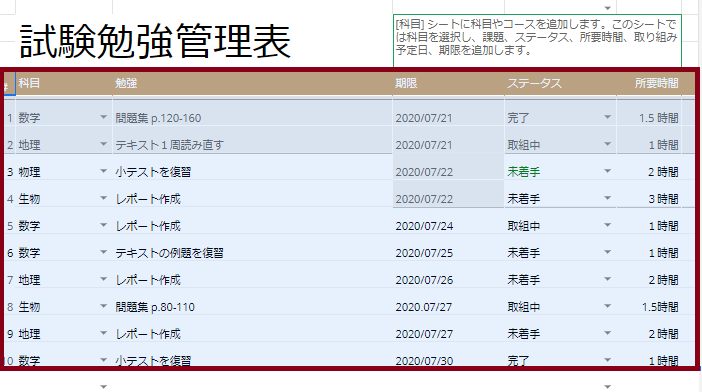Viewport: 702px width, 392px height.
Task: Open the 科目 dropdown arrow in row 5
Action: 103,225
